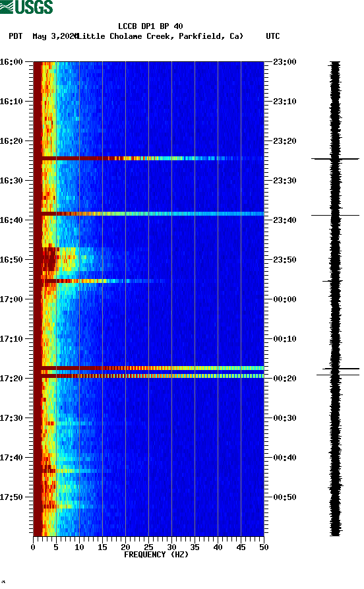This screenshot has width=364, height=589.
Task: Click the 16:10 PDT time label
Action: click(x=11, y=102)
